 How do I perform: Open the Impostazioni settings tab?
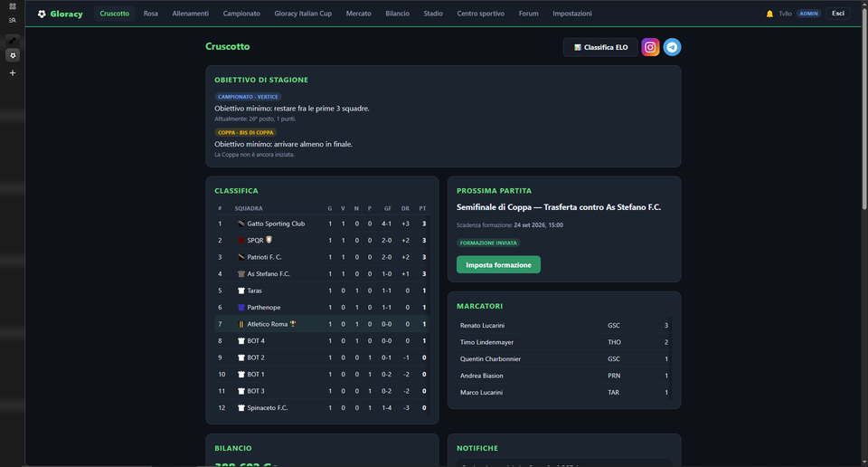(571, 14)
